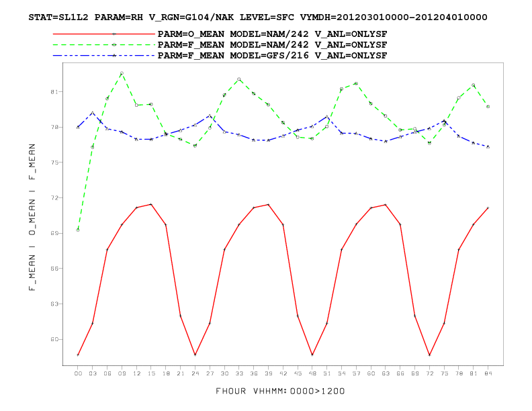
Task: Click the red O_MEAN point at hour 00
Action: click(x=78, y=355)
